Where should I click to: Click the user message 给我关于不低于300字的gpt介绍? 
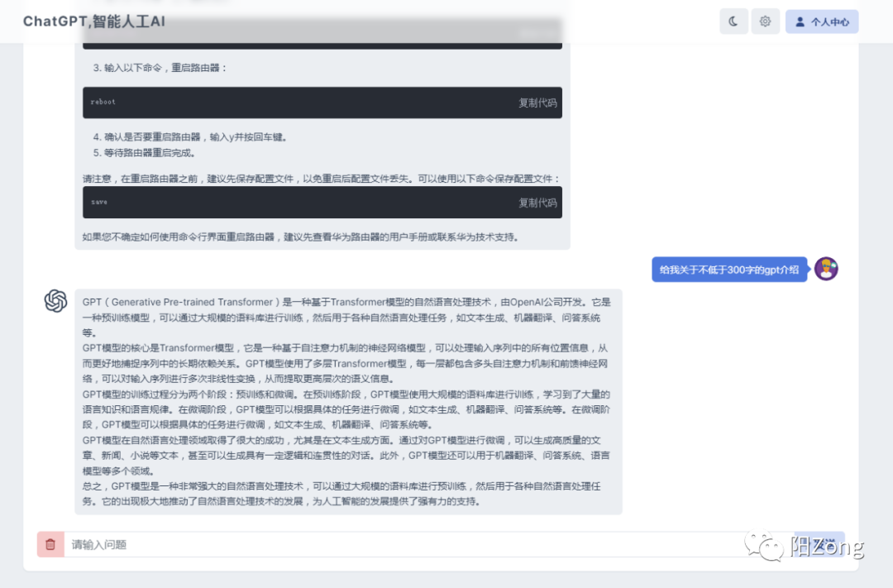point(729,270)
